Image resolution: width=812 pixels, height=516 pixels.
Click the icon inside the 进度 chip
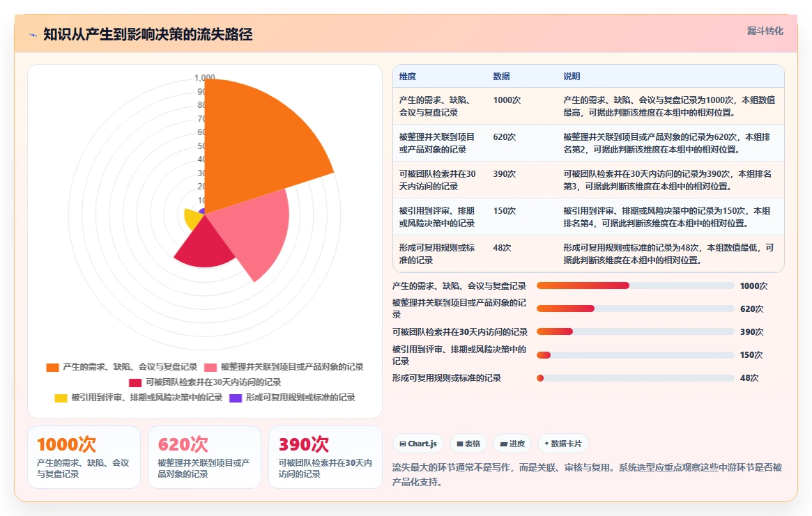coord(503,444)
